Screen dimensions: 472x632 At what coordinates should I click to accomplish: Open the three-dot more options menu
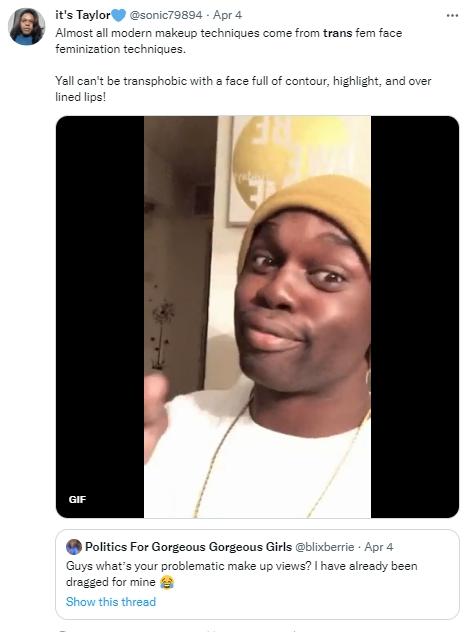click(452, 15)
